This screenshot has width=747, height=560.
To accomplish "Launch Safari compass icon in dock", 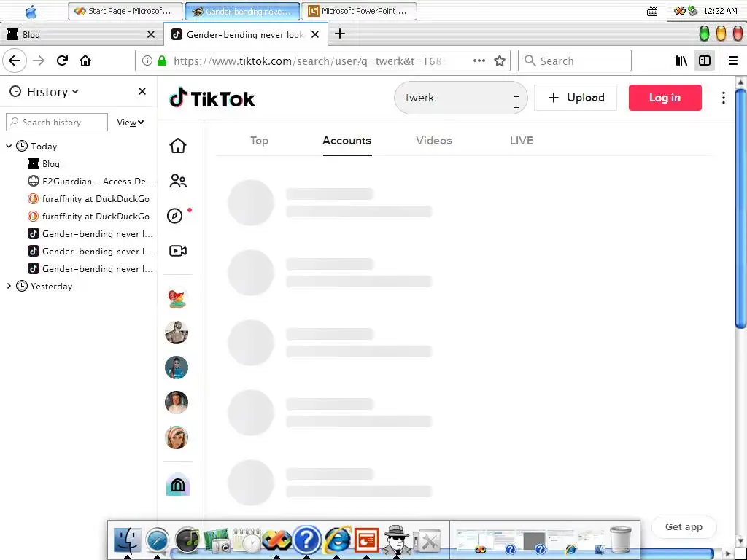I will pos(158,542).
